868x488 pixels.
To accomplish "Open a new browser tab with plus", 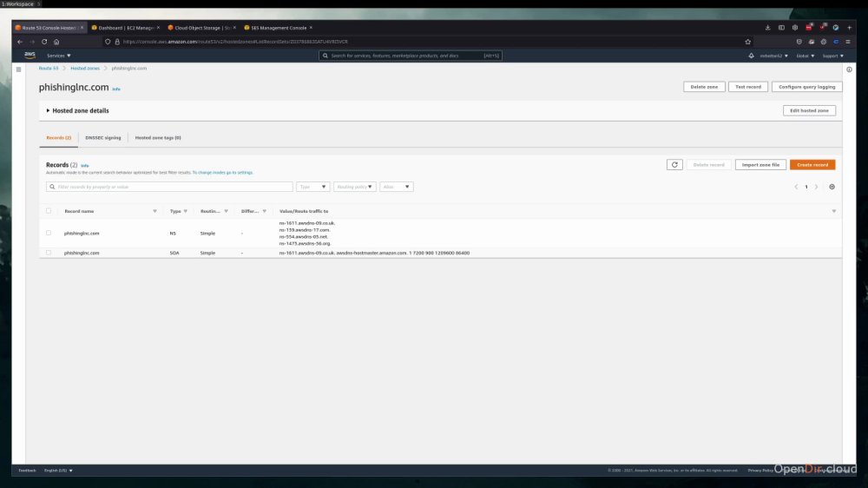I will click(x=850, y=27).
